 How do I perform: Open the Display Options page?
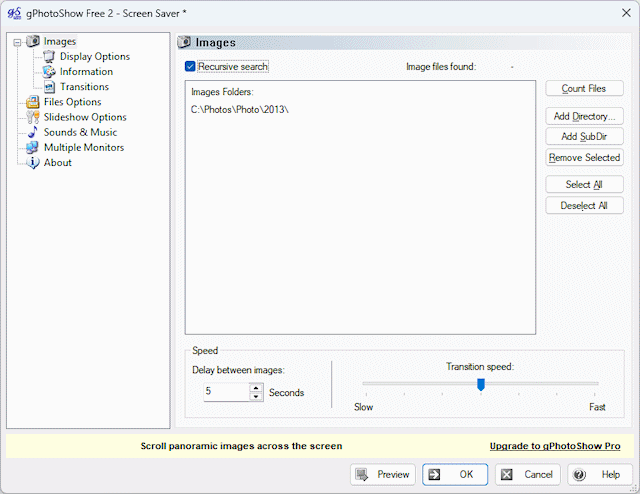click(95, 56)
